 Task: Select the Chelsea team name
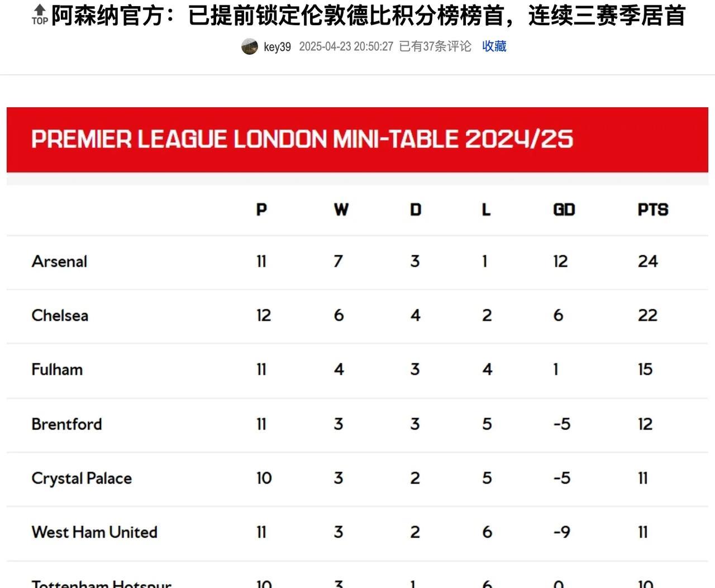60,315
